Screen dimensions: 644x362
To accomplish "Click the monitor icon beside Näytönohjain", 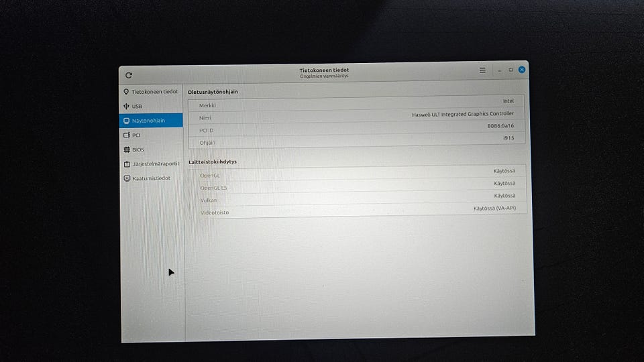I will click(127, 121).
